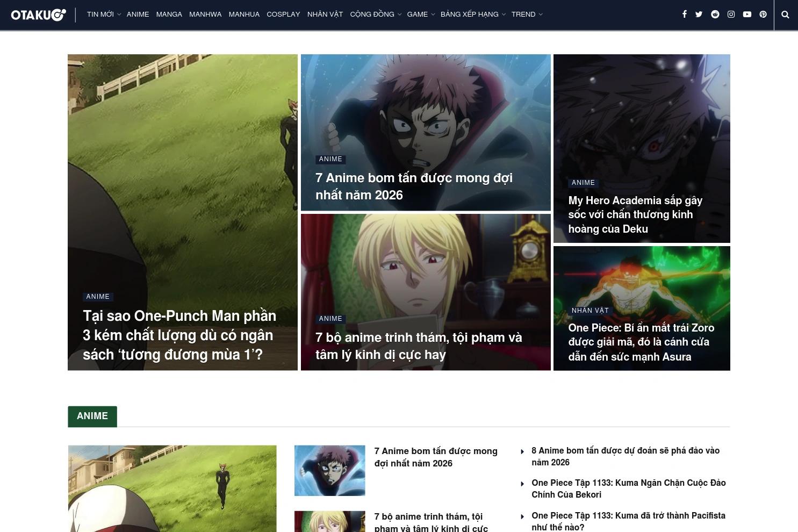Click the ANIME badge on the Jujutsu article

[330, 159]
